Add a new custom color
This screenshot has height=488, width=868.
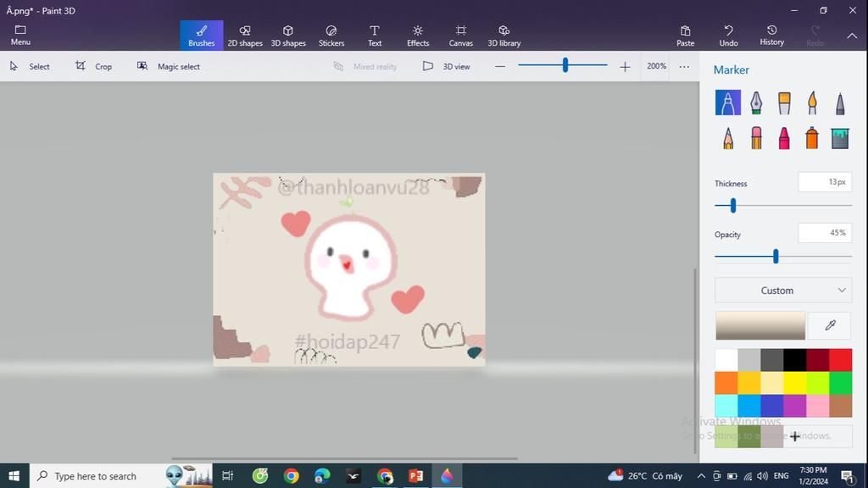794,436
